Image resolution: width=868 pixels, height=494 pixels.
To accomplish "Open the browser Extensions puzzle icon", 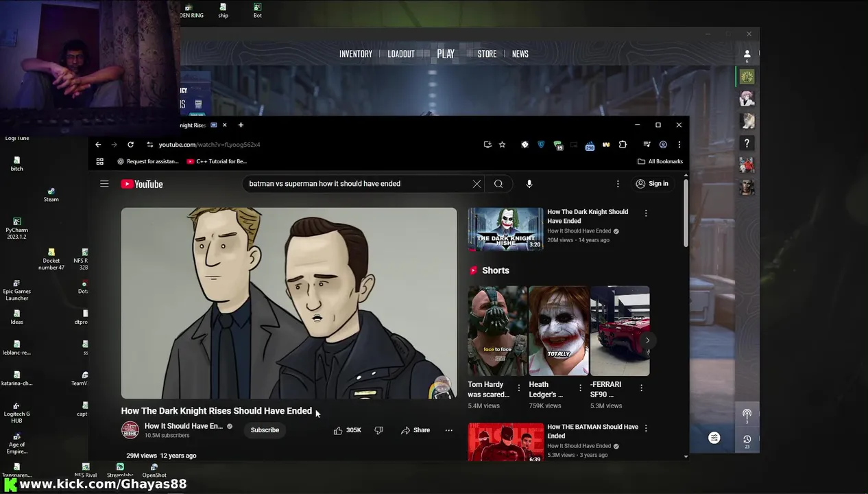I will click(623, 145).
